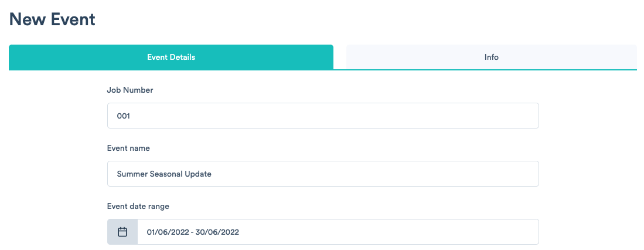This screenshot has width=644, height=250.
Task: Click the "Info" tab label text
Action: point(491,58)
